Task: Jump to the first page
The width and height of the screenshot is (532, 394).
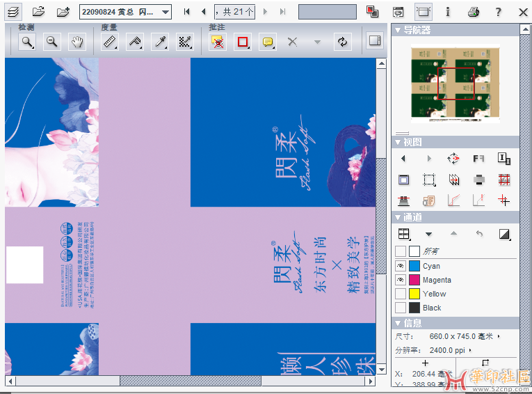Action: point(186,12)
